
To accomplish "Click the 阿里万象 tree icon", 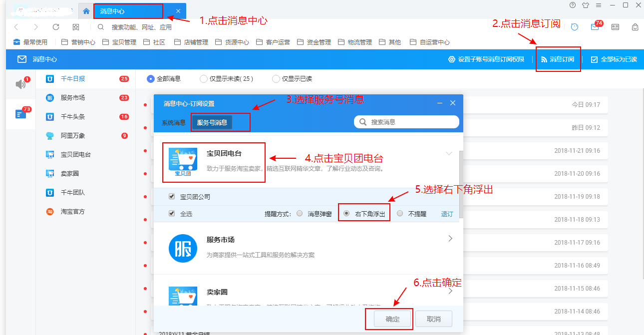I will click(50, 135).
